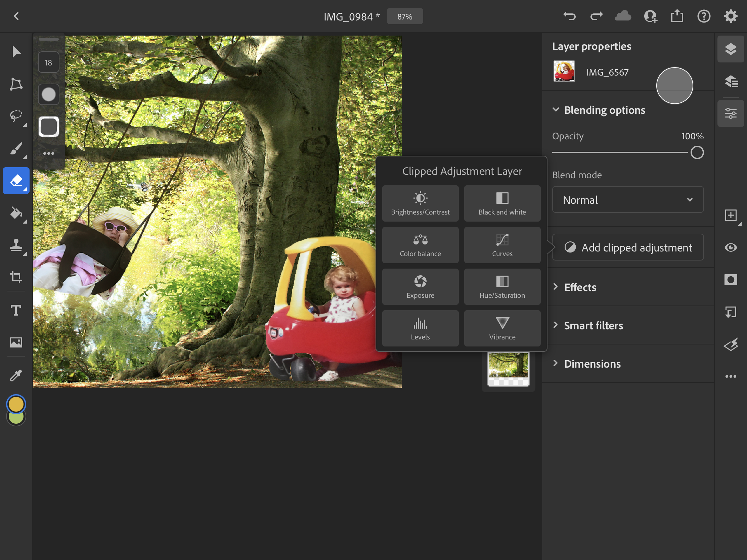
Task: Select the tree background layer thumbnail
Action: click(508, 369)
